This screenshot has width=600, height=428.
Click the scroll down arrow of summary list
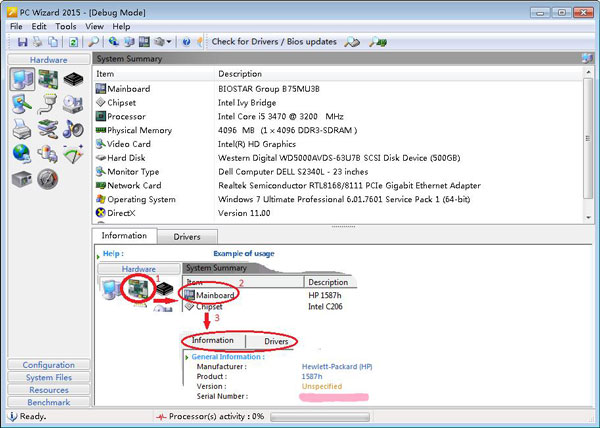tap(588, 217)
